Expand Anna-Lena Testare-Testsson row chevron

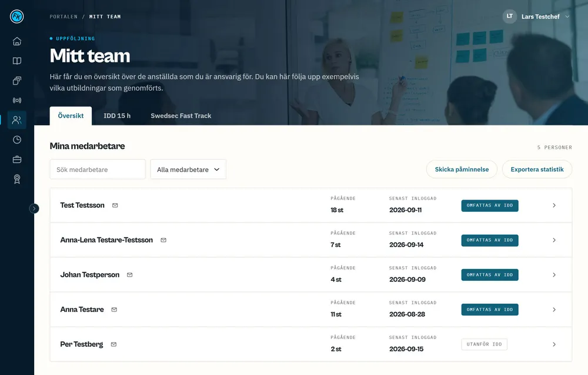point(554,240)
